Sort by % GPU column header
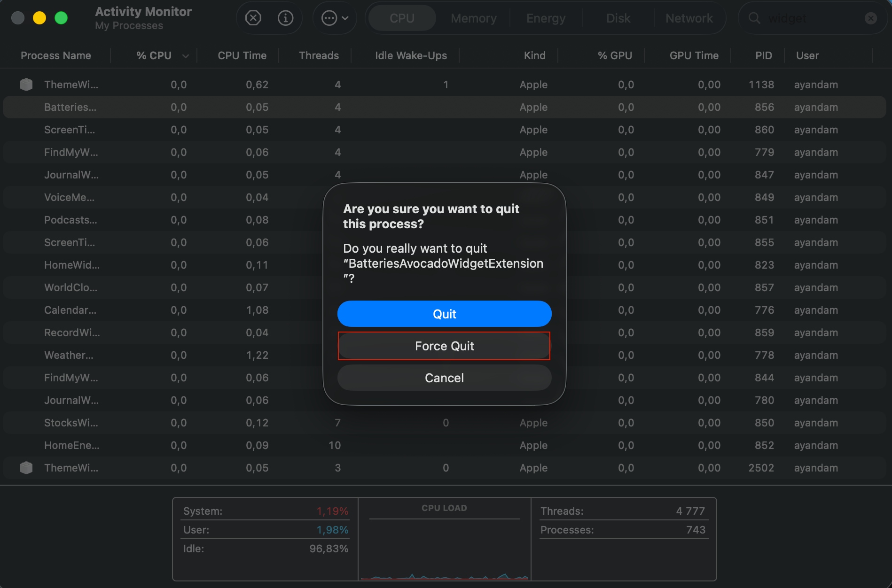 pos(615,55)
